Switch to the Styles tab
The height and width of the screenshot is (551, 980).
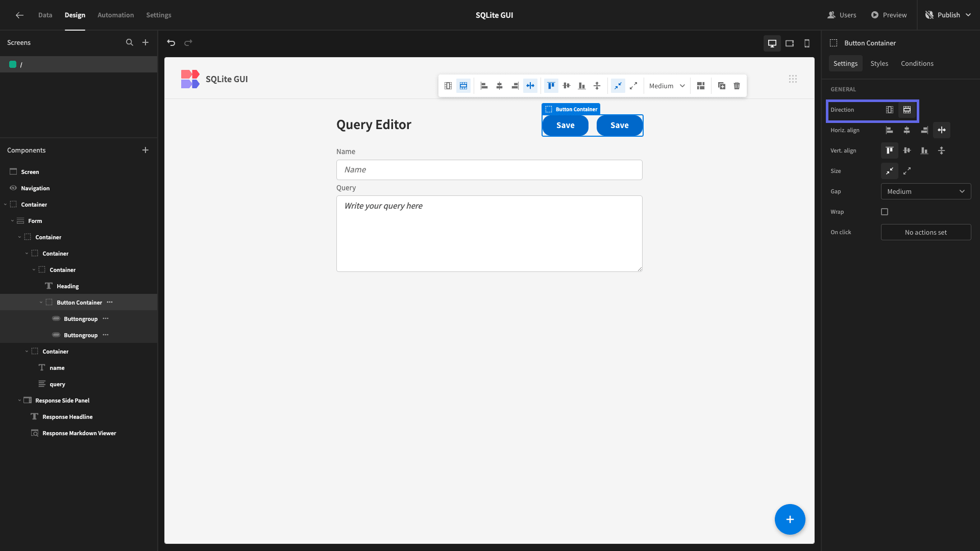click(x=879, y=64)
